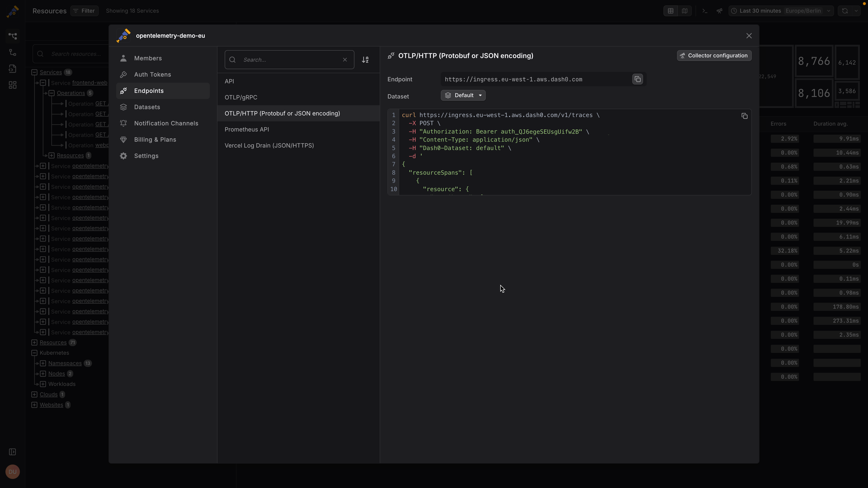Image resolution: width=868 pixels, height=488 pixels.
Task: Select OTLP/HTTP Protobuf or JSON endpoint
Action: tap(298, 113)
